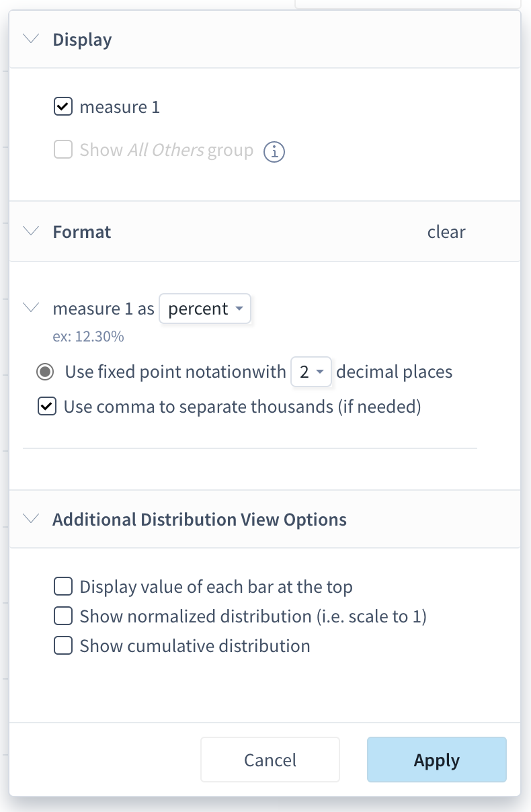Toggle Show All Others group checkbox
The width and height of the screenshot is (531, 812).
coord(63,149)
